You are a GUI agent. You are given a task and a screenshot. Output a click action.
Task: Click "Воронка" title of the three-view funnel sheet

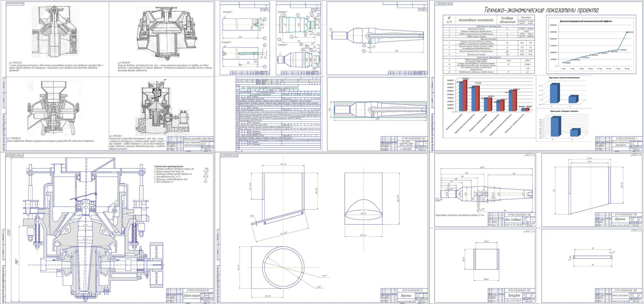click(406, 295)
